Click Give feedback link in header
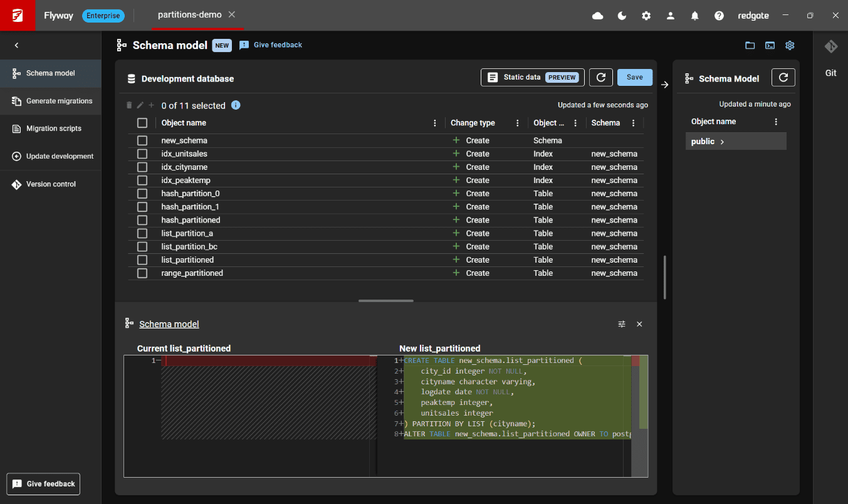The image size is (848, 504). tap(271, 45)
